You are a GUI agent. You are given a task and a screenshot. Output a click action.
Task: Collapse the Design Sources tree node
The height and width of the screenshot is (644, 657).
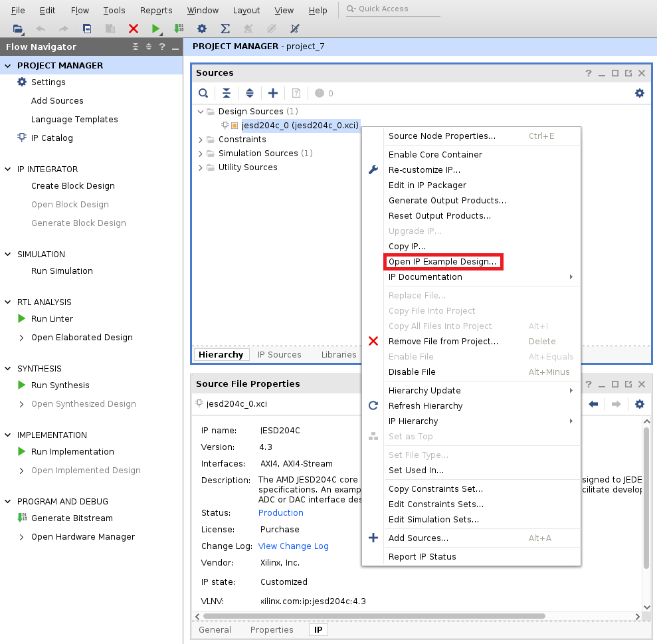tap(200, 112)
